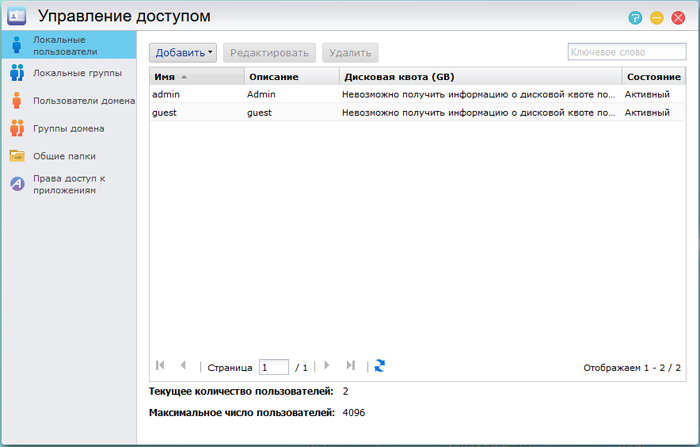Viewport: 700px width, 447px height.
Task: Select the admin user row name
Action: click(x=166, y=94)
